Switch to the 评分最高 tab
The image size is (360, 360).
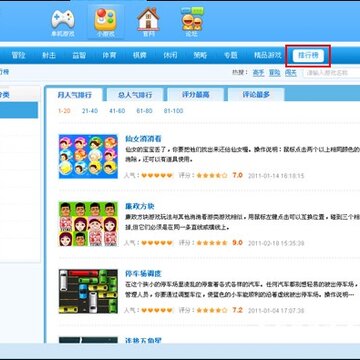(x=196, y=95)
